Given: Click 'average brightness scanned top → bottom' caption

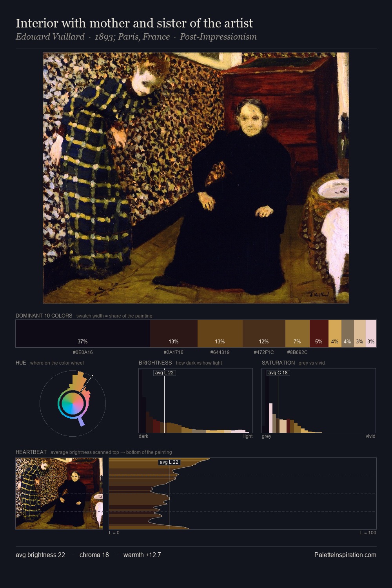Looking at the screenshot, I should click(111, 452).
